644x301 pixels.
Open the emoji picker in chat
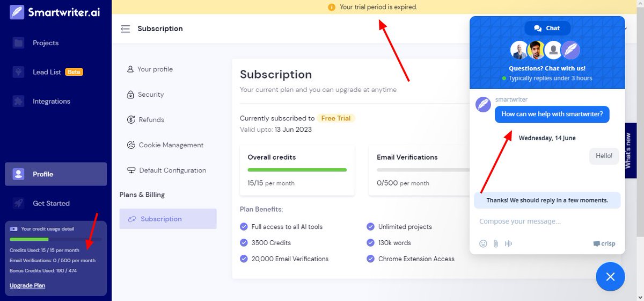coord(483,243)
